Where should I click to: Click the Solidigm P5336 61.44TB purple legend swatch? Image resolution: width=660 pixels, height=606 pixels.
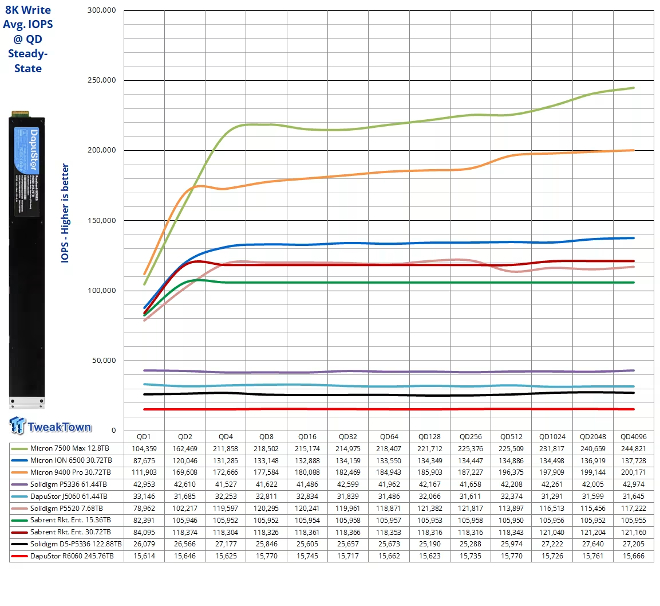pos(19,484)
